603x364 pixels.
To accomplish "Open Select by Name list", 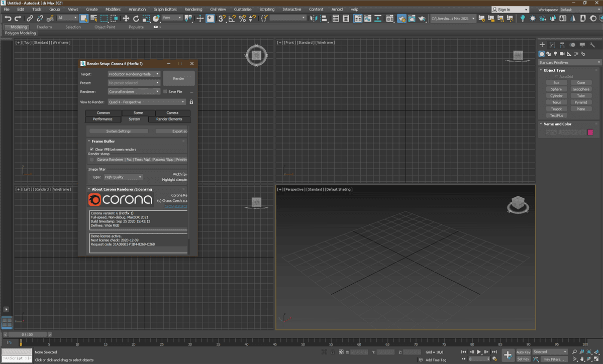I will tap(93, 18).
